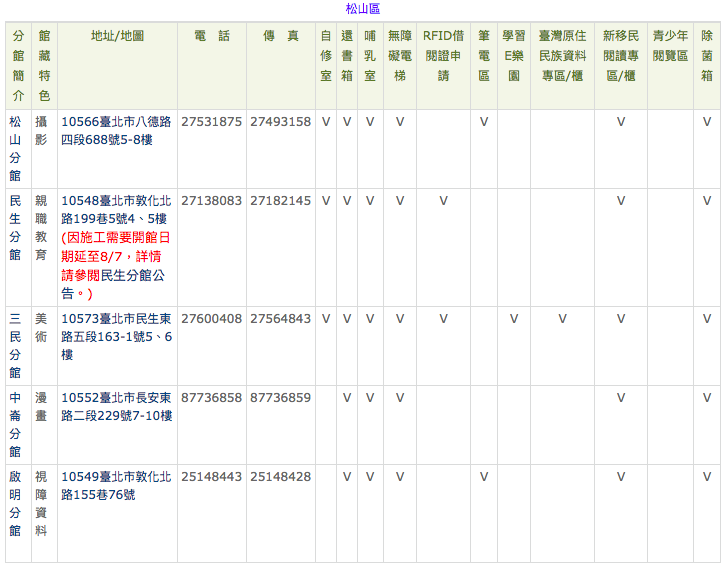Open the 松山區 district heading link
This screenshot has width=728, height=570.
coord(363,8)
